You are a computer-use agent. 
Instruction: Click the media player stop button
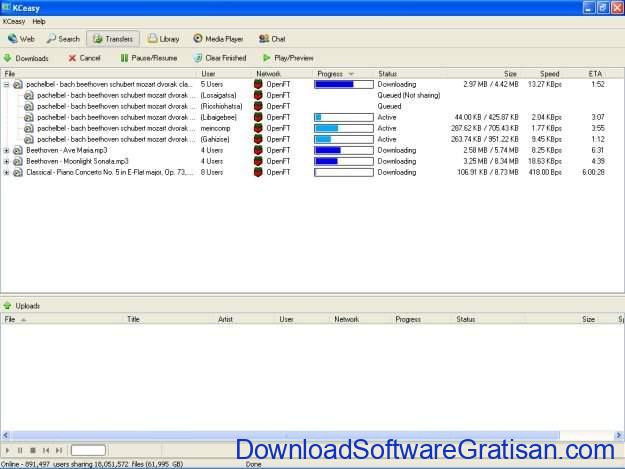33,450
